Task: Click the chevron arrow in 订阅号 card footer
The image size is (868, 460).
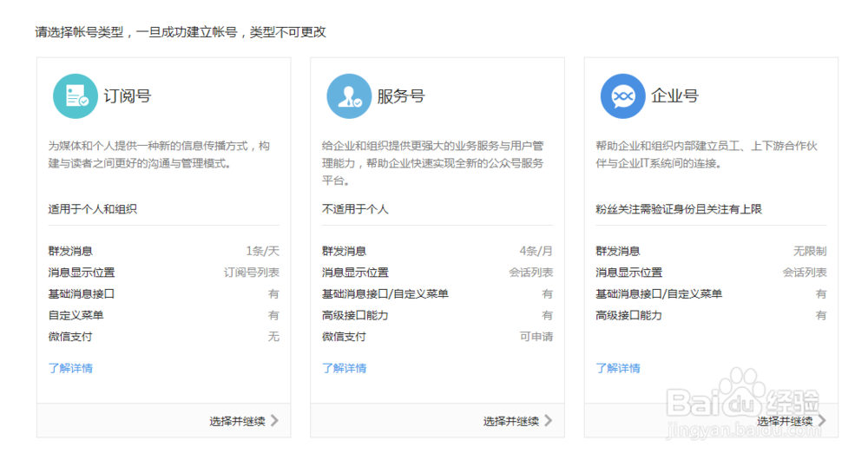Action: (274, 421)
